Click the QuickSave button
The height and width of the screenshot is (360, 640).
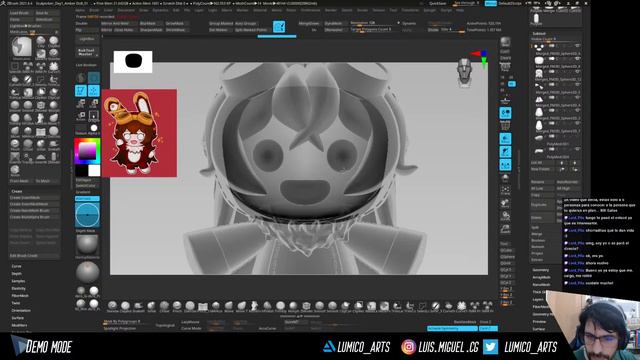click(438, 3)
